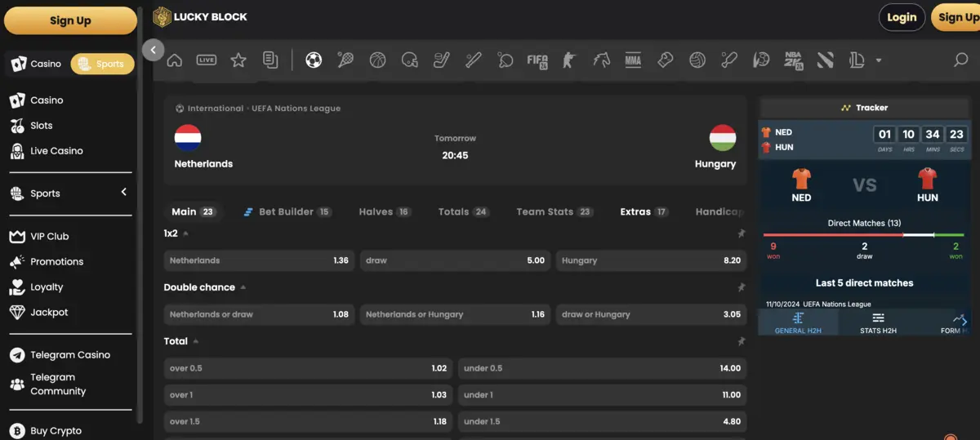Open the Halves tab

385,211
